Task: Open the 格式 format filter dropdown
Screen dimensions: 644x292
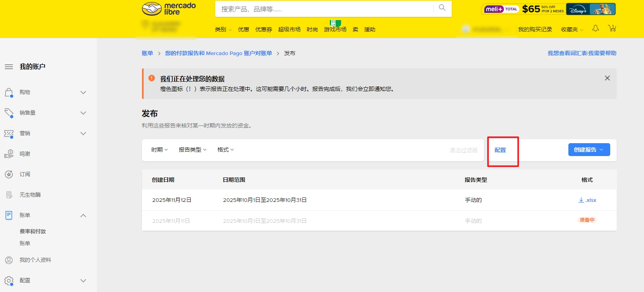Action: pos(225,150)
